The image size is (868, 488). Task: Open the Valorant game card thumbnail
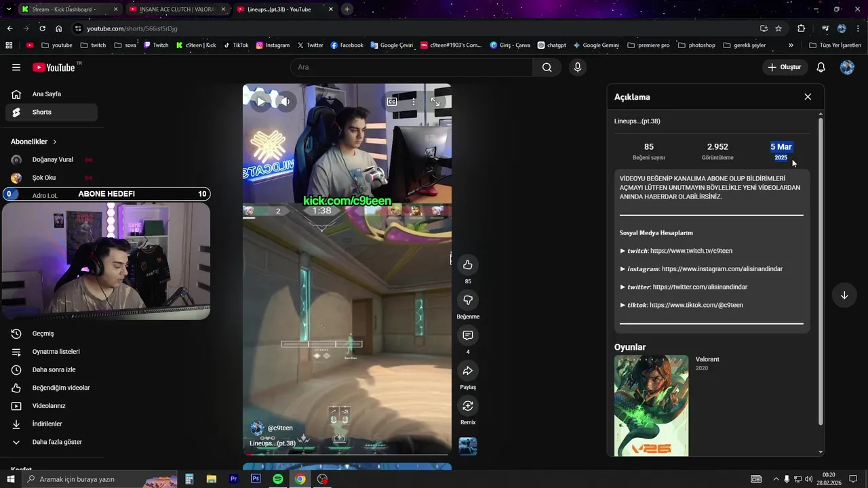pyautogui.click(x=651, y=405)
